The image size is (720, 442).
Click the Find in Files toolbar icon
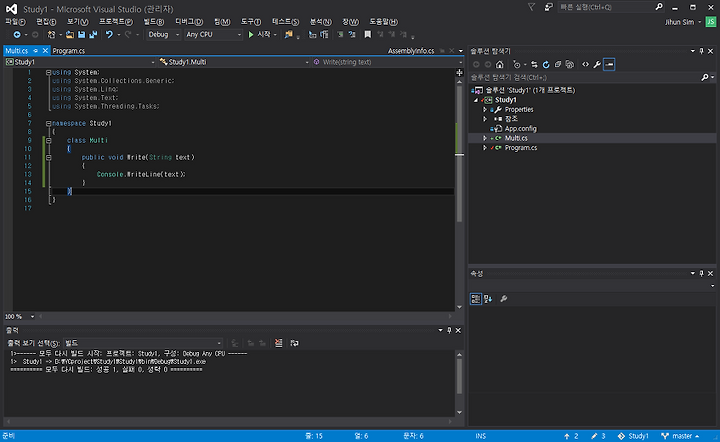tap(288, 34)
